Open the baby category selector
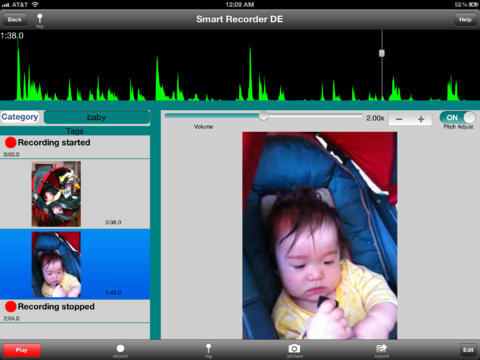This screenshot has width=480, height=360. click(97, 117)
